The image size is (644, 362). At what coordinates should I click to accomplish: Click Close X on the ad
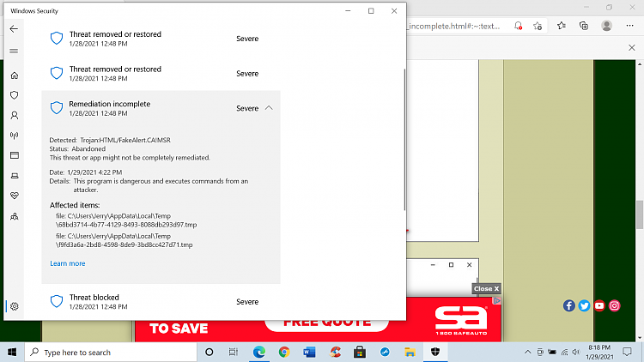click(x=486, y=288)
